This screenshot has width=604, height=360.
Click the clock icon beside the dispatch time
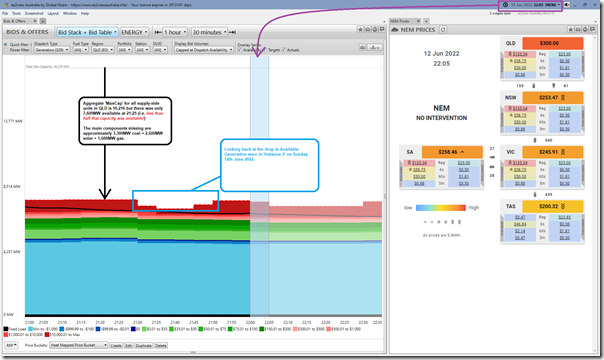pos(505,5)
